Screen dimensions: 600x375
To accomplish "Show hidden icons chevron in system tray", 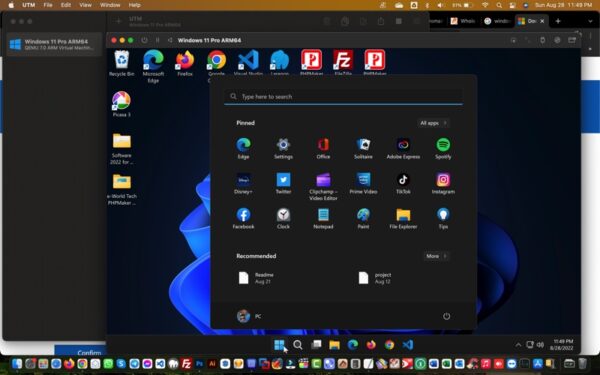I will (x=518, y=345).
